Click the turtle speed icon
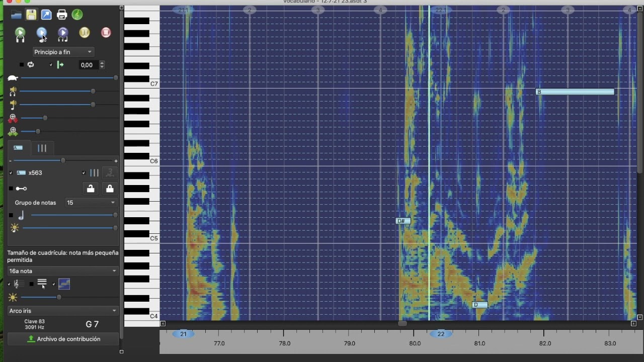Screen dimensions: 644x362 coord(13,78)
